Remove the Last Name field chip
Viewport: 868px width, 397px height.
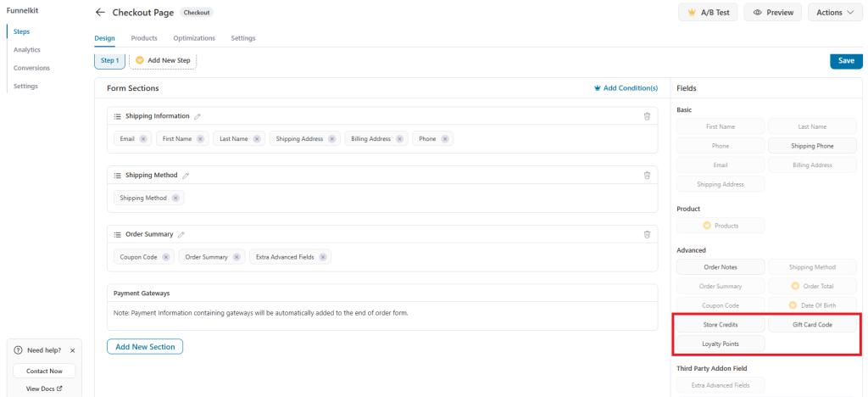pos(256,139)
